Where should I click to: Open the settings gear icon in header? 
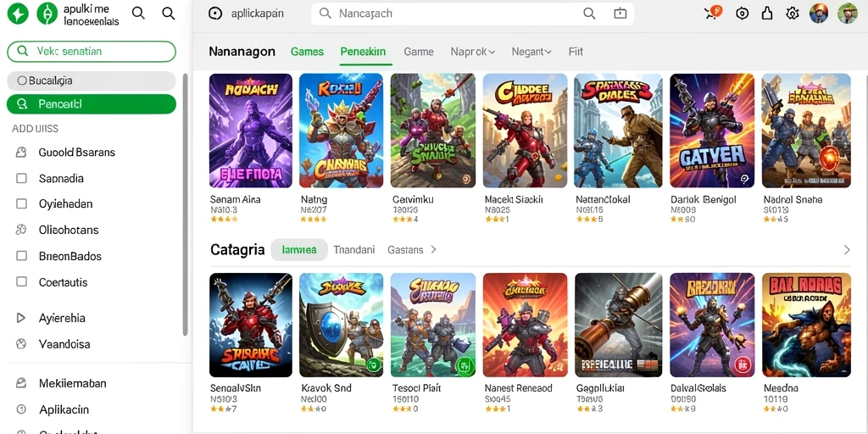point(793,14)
